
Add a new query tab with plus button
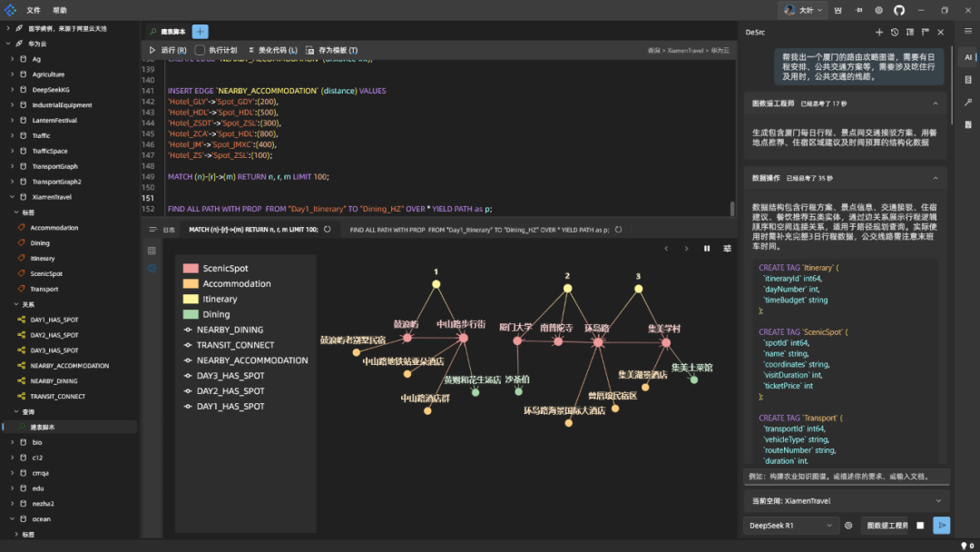200,31
